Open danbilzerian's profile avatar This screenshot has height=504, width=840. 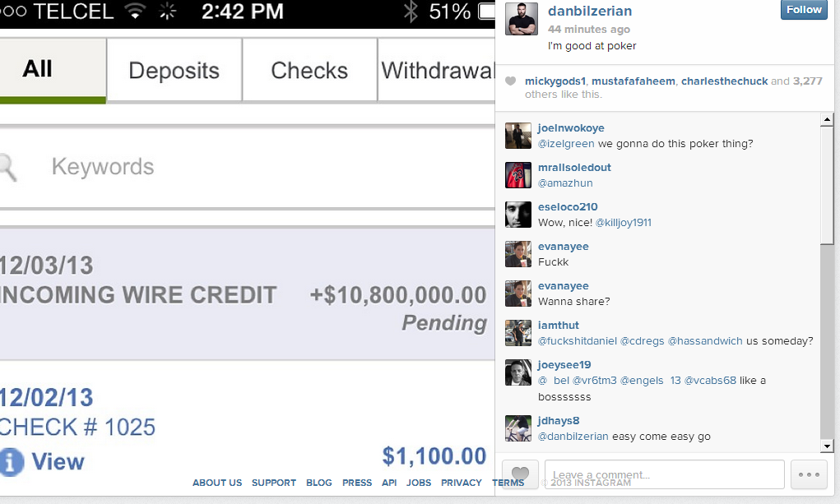pyautogui.click(x=522, y=18)
